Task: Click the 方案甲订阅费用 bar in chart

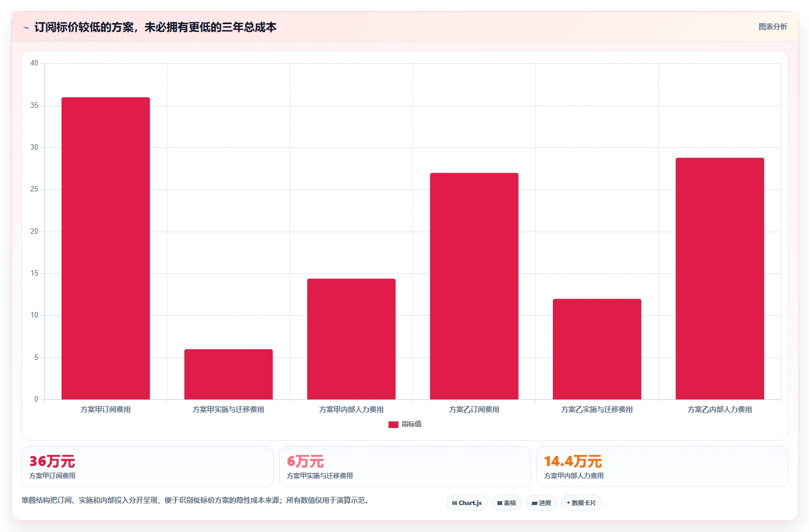Action: point(106,248)
